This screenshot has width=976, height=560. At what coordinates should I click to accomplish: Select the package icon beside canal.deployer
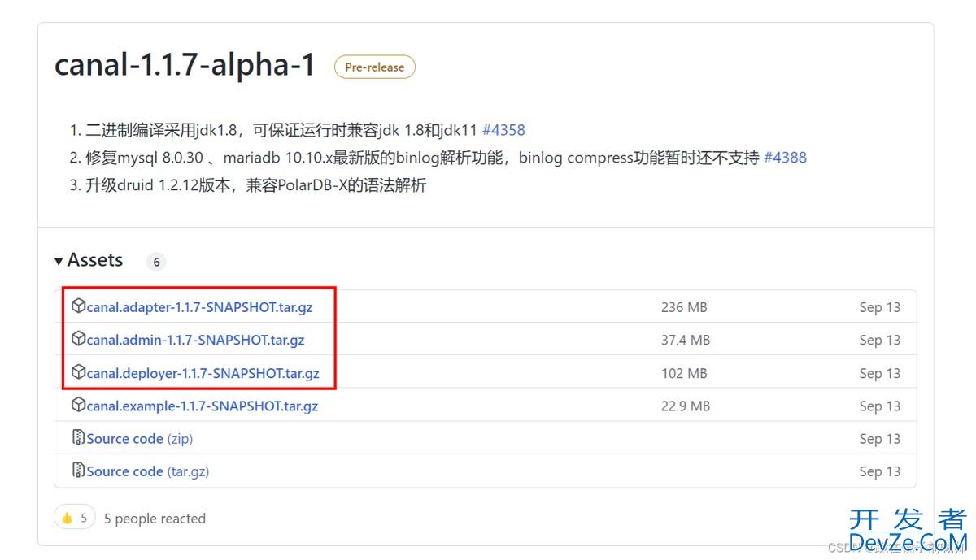pos(79,372)
